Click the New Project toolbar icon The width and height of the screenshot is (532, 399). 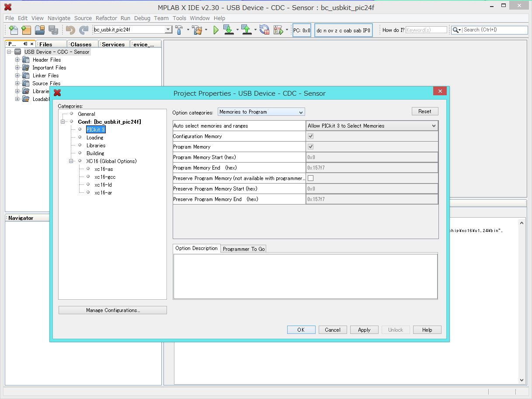[26, 30]
